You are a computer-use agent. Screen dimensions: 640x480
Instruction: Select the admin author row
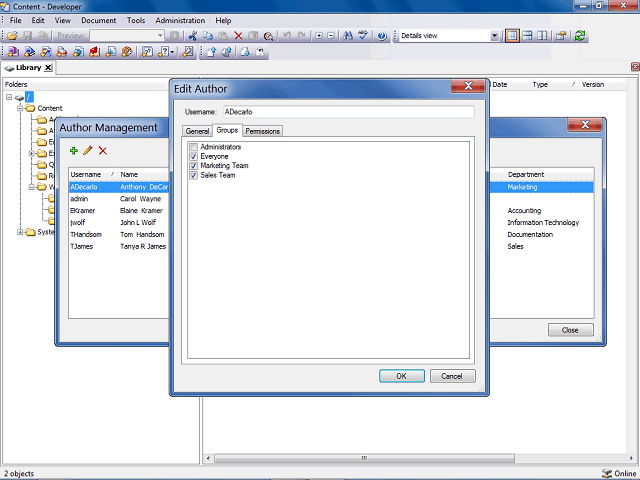pos(119,199)
